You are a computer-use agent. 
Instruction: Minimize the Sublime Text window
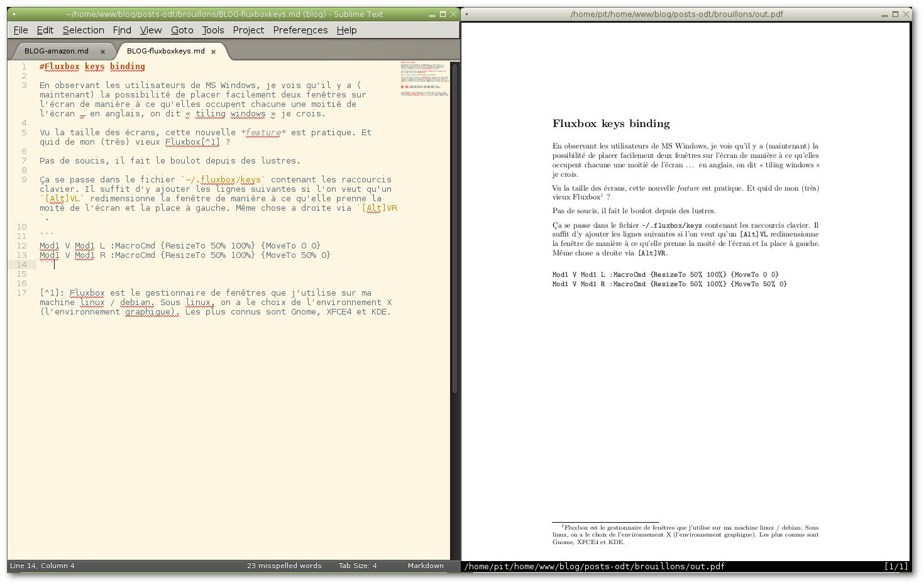(x=432, y=14)
